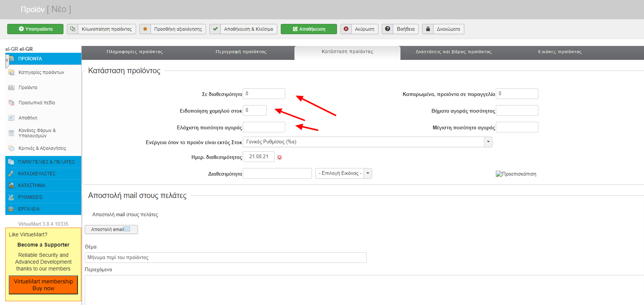Expand the ΕΡΓΑΛΕΙΑ menu section
The image size is (644, 305).
(43, 209)
